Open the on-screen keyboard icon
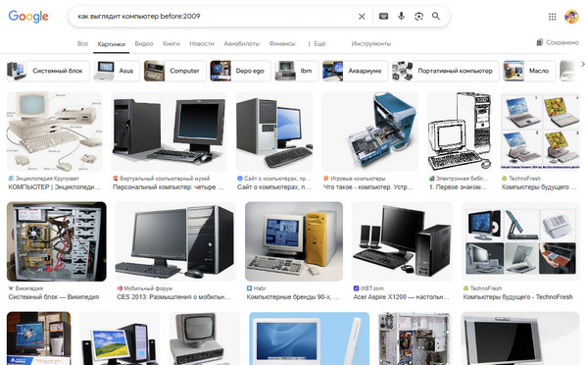Image resolution: width=588 pixels, height=365 pixels. pos(383,16)
